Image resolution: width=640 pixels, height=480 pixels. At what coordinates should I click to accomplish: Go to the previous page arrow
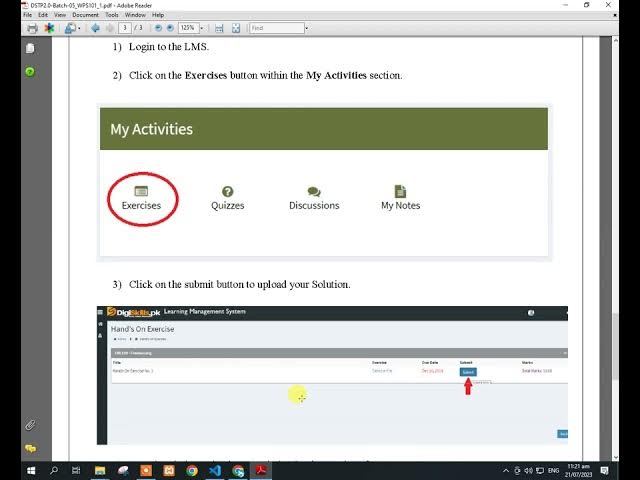96,28
